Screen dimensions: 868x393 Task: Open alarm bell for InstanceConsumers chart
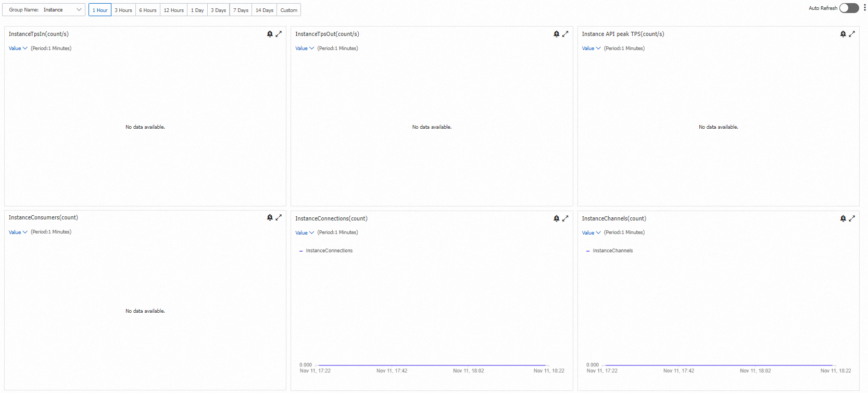pyautogui.click(x=270, y=217)
